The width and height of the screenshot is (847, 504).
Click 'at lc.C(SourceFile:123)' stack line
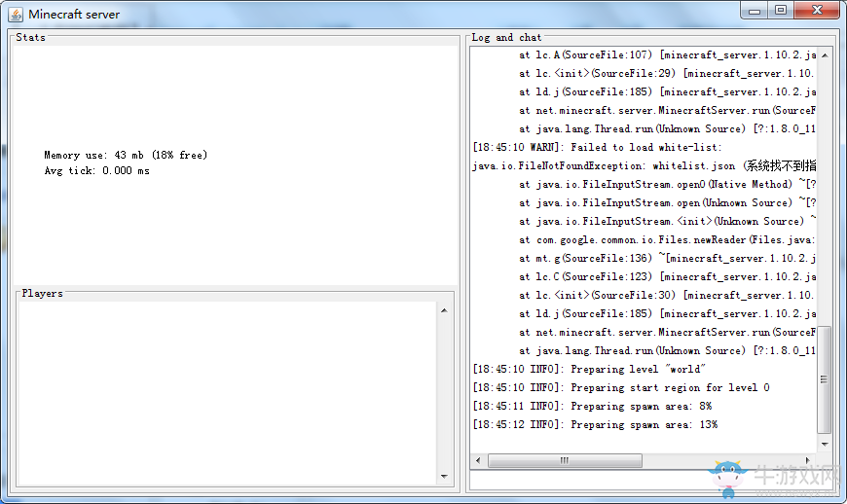[668, 277]
